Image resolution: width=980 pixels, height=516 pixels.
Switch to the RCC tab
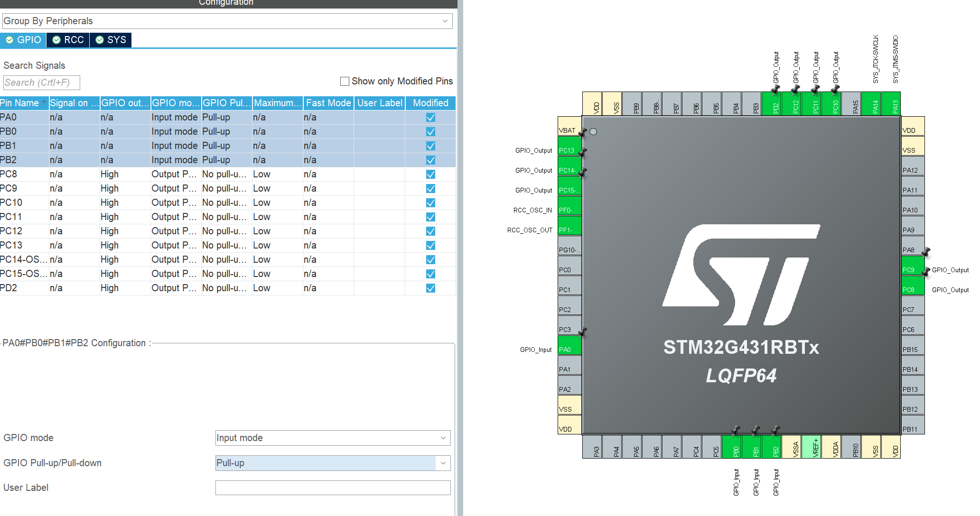pos(68,40)
